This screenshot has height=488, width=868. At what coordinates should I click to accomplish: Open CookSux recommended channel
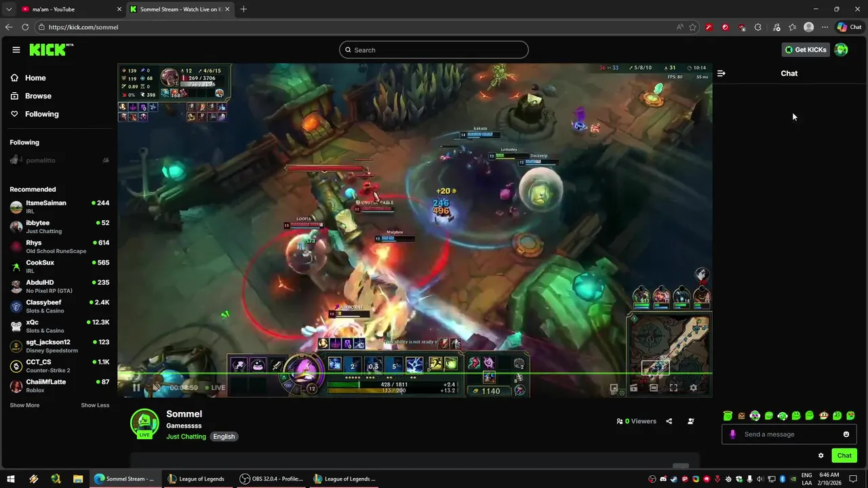tap(60, 266)
